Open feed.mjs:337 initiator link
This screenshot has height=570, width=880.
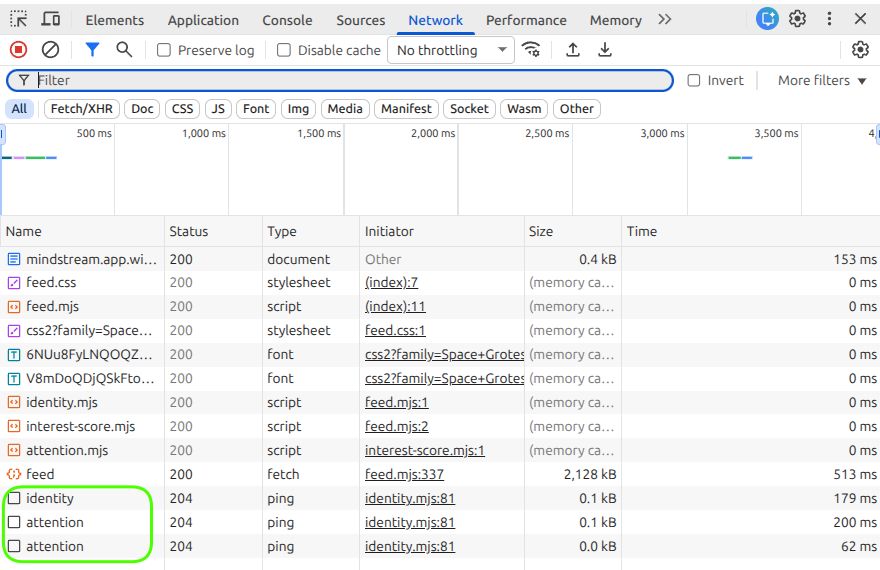point(404,474)
